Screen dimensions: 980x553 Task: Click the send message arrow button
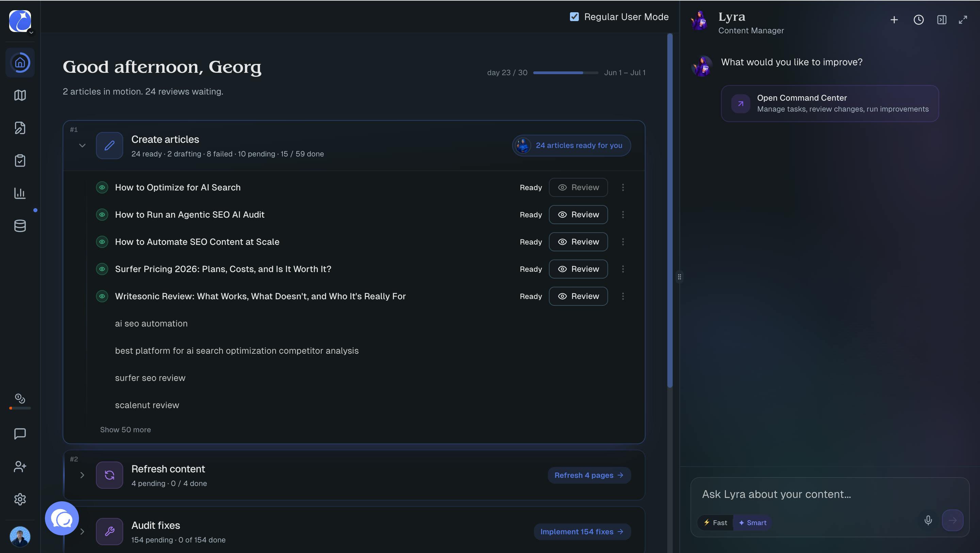click(953, 520)
